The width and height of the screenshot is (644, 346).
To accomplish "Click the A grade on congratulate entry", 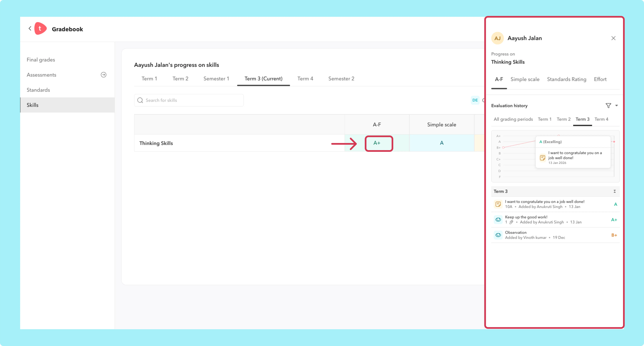I will (615, 204).
